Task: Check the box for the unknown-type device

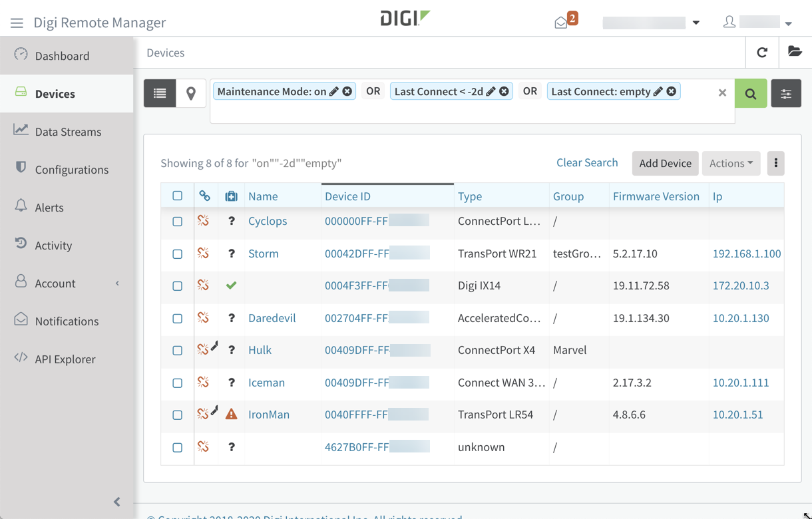Action: [x=178, y=447]
